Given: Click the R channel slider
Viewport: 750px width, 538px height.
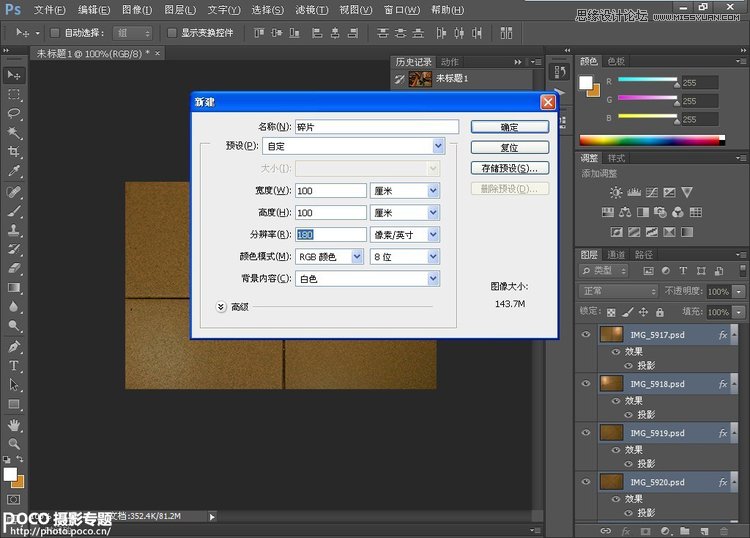Looking at the screenshot, I should (648, 80).
